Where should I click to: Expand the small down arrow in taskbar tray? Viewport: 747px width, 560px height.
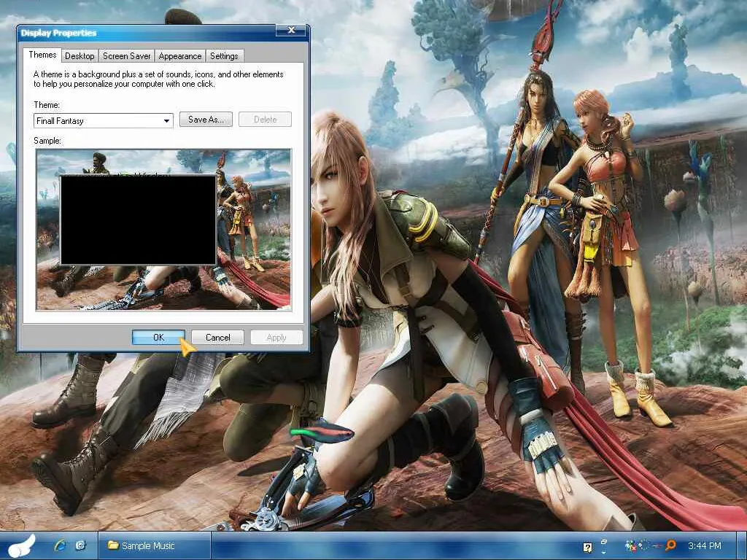604,553
